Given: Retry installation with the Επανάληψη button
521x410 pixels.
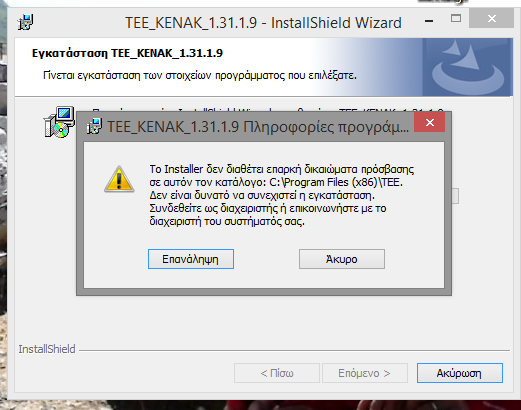Looking at the screenshot, I should (191, 259).
